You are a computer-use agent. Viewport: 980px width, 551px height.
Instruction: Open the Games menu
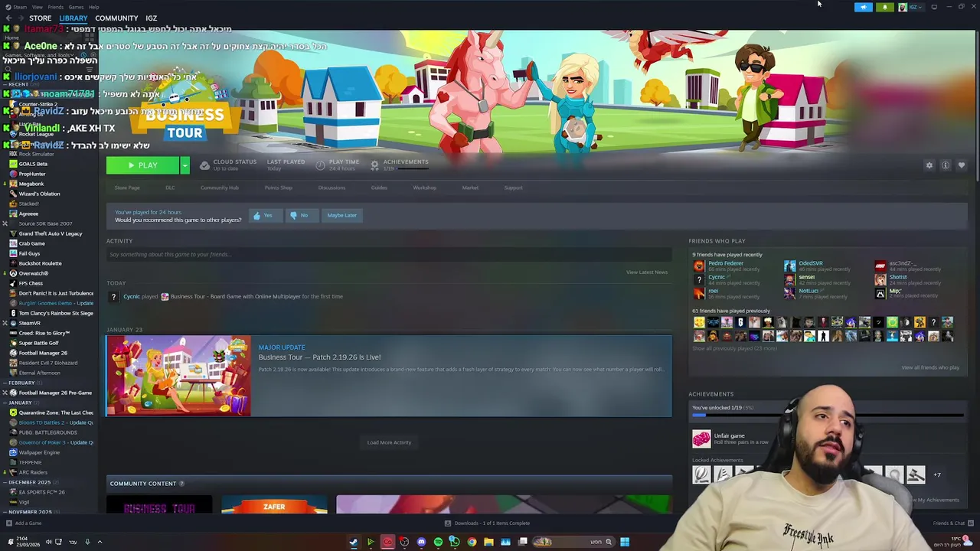(x=77, y=7)
